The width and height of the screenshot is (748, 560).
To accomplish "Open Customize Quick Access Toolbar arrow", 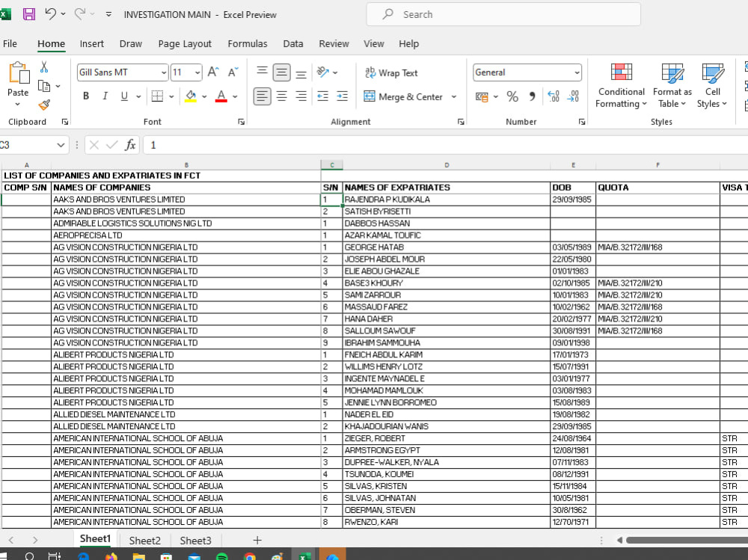I will pos(108,15).
